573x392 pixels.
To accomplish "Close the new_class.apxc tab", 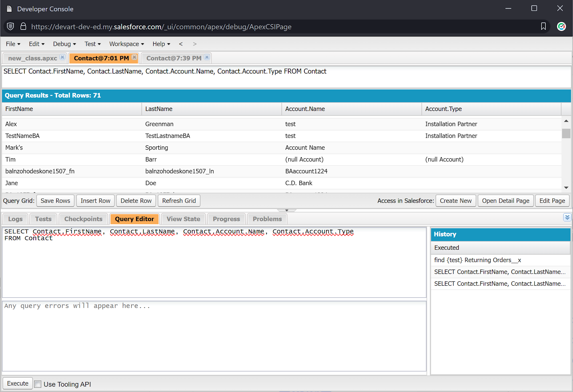I will pyautogui.click(x=62, y=56).
